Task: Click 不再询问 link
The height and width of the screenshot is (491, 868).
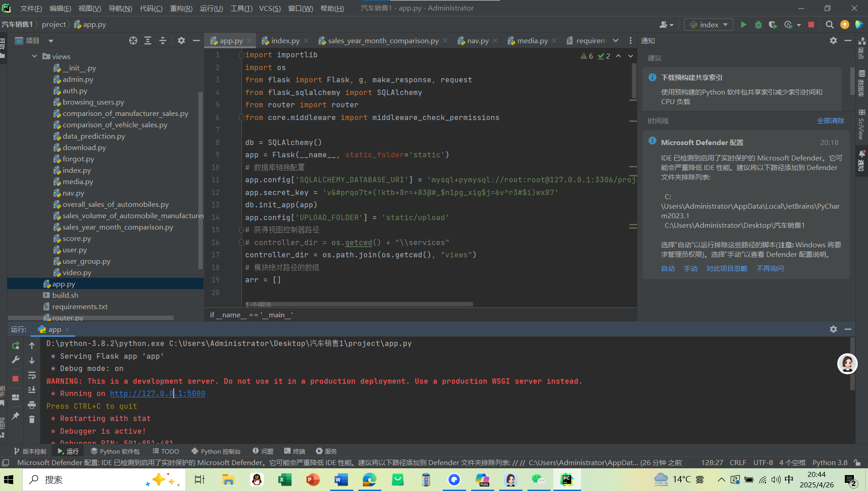Action: coord(770,269)
